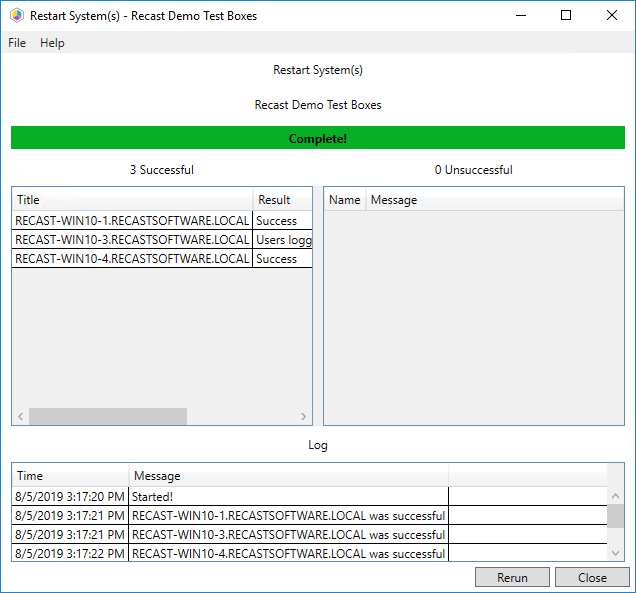Close the window with the X icon
Viewport: 636px width, 593px height.
tap(611, 15)
